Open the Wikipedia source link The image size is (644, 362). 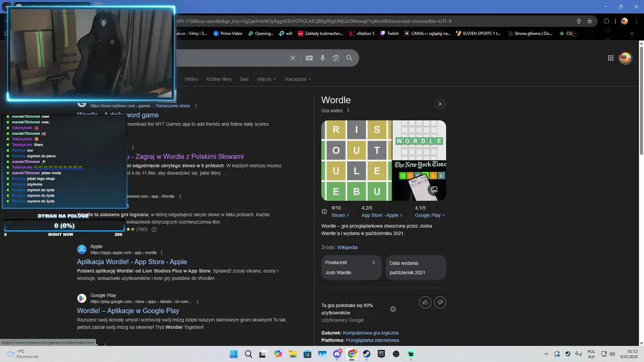pyautogui.click(x=347, y=247)
